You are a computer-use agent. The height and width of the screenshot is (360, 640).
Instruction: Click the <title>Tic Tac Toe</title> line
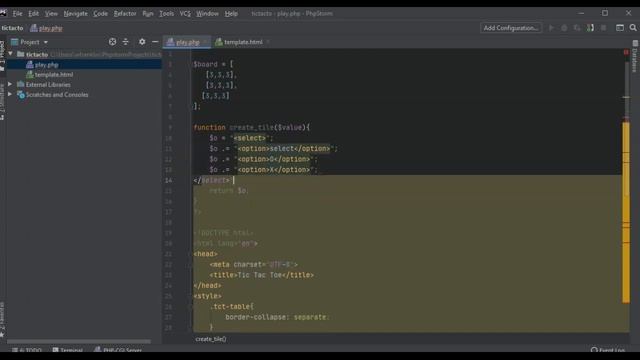[262, 275]
